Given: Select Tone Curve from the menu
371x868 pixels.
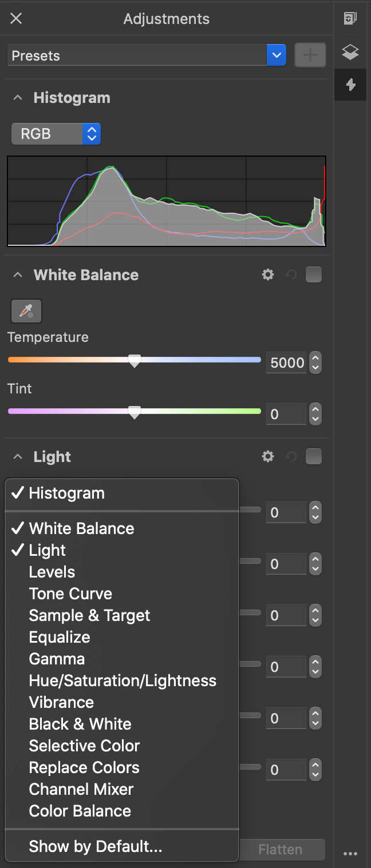Looking at the screenshot, I should pyautogui.click(x=70, y=594).
